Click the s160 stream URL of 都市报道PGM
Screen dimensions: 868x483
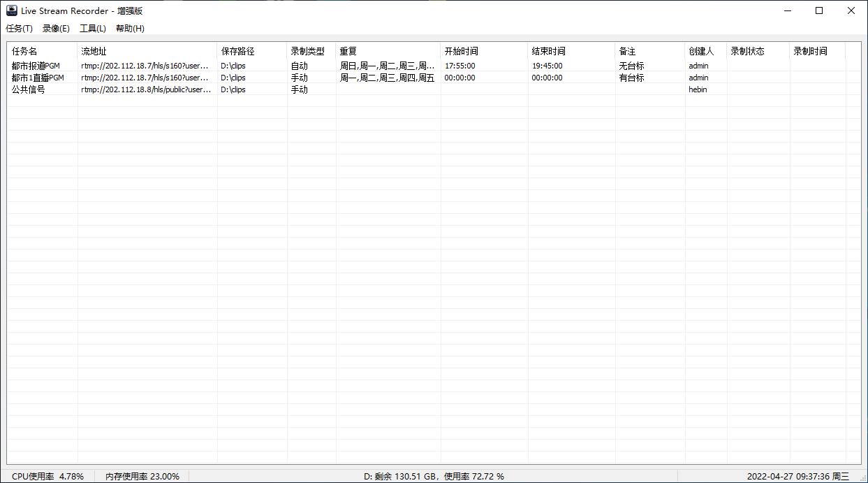pyautogui.click(x=145, y=66)
